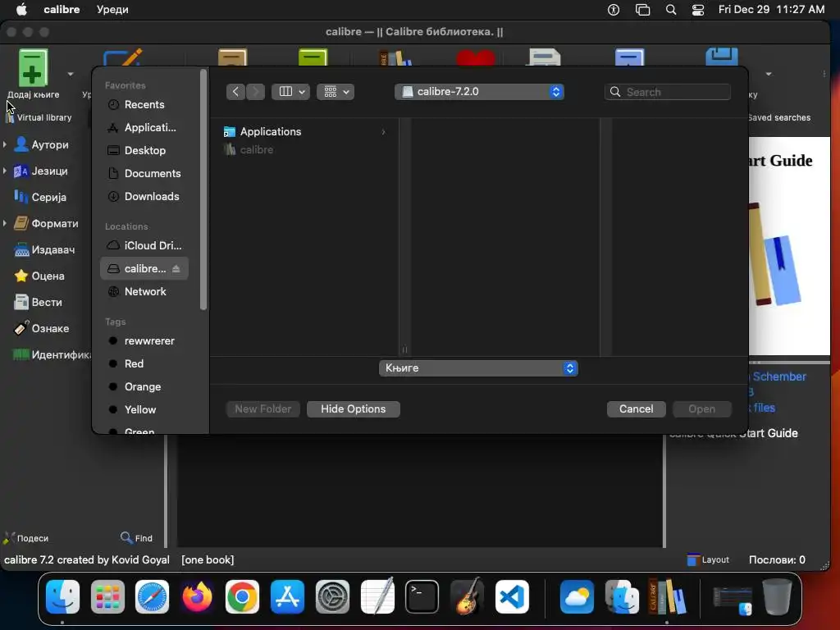Image resolution: width=840 pixels, height=630 pixels.
Task: Expand Applications folder chevron
Action: pos(383,132)
